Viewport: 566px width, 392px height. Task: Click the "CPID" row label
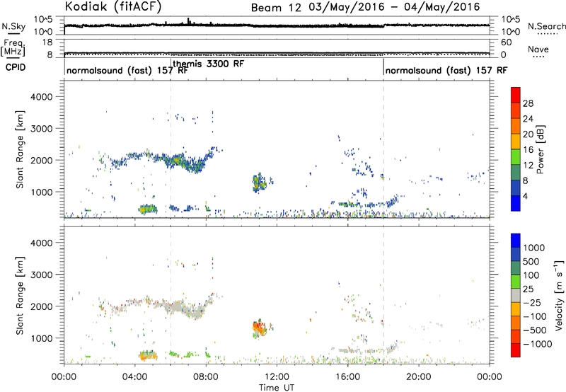tap(16, 67)
